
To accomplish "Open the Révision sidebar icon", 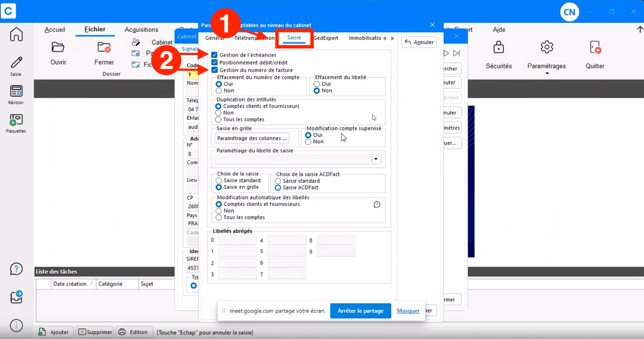I will coord(16,91).
